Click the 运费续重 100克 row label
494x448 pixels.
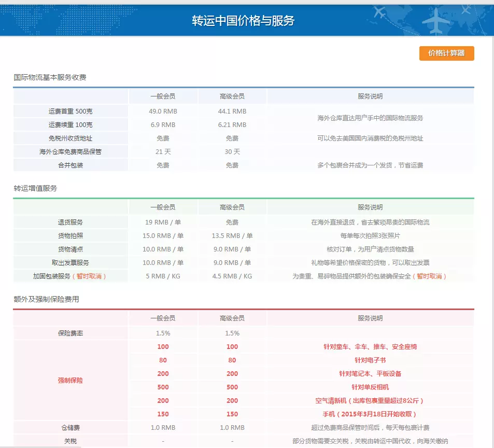[x=70, y=125]
